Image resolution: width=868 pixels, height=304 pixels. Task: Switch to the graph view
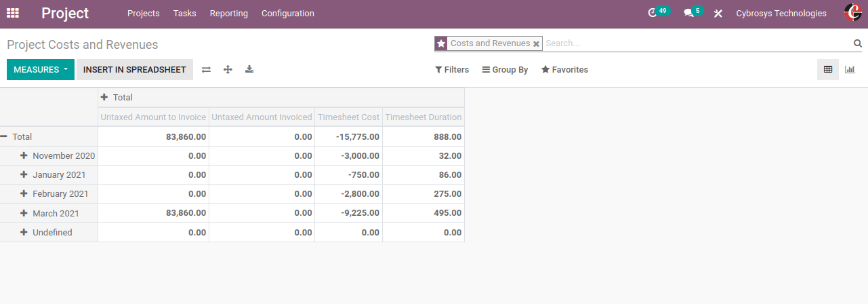click(850, 69)
